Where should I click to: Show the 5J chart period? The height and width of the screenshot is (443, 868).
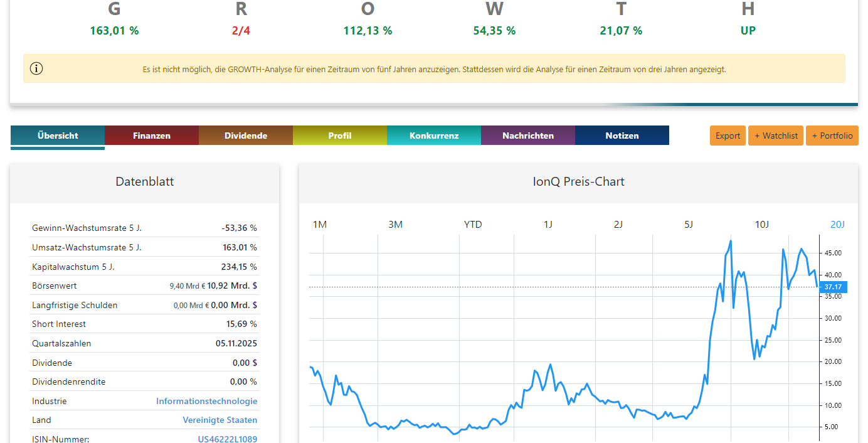689,224
